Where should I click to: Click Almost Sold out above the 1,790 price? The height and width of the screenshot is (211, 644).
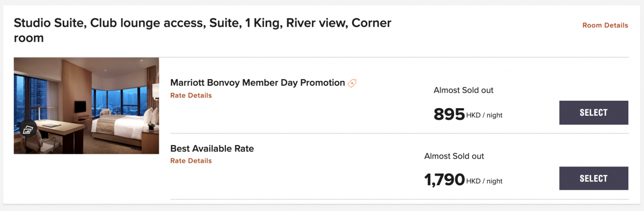coord(454,156)
